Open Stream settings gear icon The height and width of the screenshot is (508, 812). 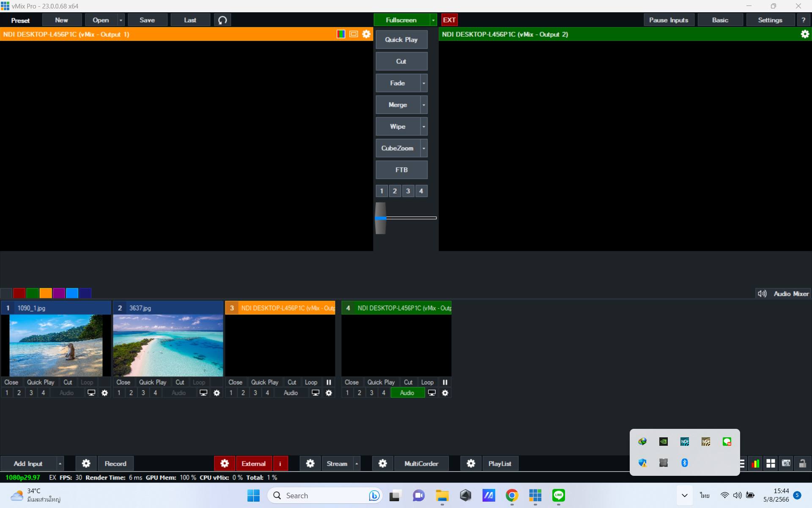[310, 464]
